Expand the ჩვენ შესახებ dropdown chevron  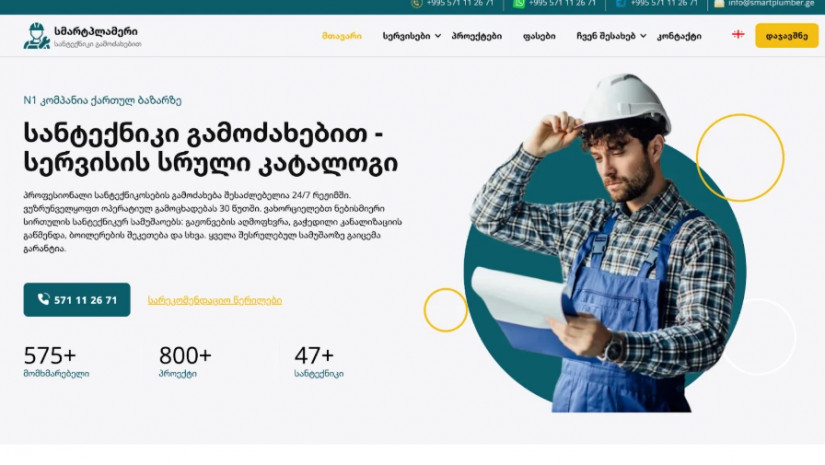pyautogui.click(x=643, y=36)
